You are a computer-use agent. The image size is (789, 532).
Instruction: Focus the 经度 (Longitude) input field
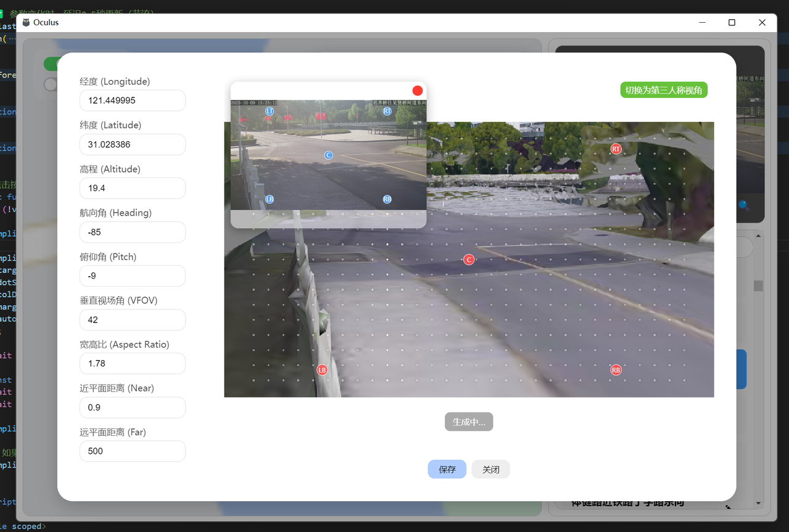(133, 100)
